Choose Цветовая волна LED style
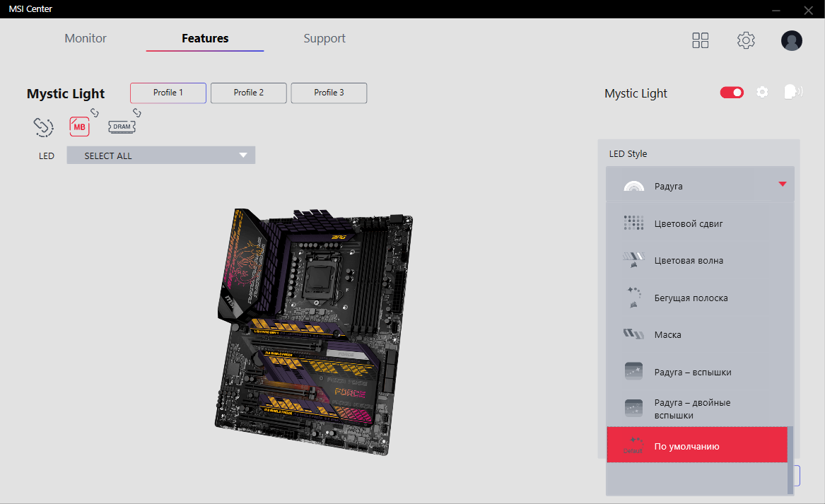This screenshot has height=504, width=825. 697,260
